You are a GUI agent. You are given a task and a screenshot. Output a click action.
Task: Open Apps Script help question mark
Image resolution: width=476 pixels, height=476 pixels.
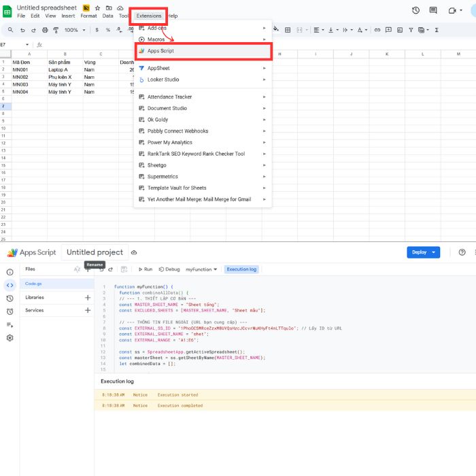462,252
